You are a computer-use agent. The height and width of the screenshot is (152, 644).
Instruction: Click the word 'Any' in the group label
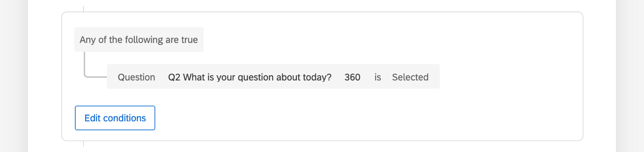(x=88, y=40)
